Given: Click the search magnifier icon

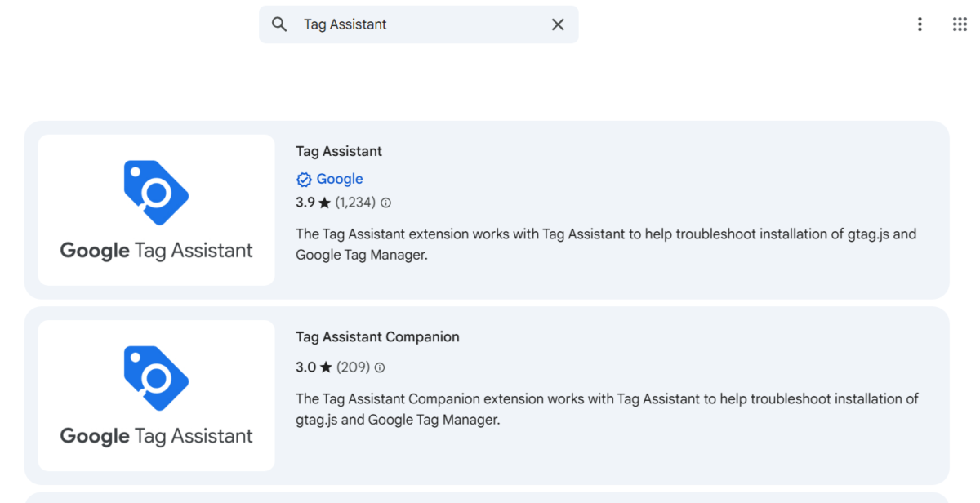Looking at the screenshot, I should click(x=279, y=24).
